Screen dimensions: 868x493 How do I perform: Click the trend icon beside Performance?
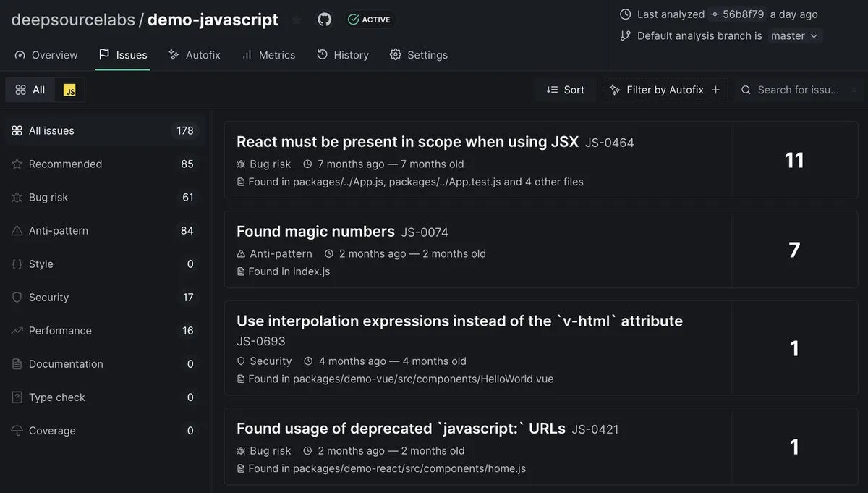[x=17, y=330]
